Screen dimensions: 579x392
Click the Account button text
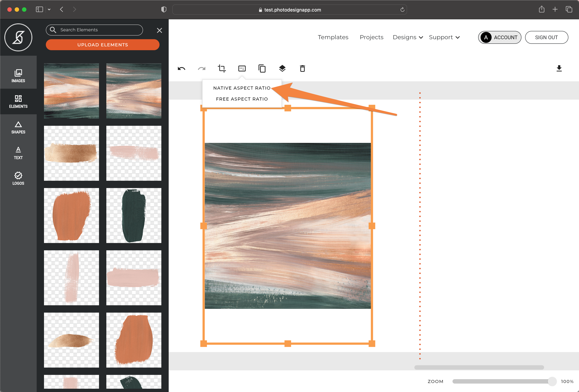click(x=505, y=38)
